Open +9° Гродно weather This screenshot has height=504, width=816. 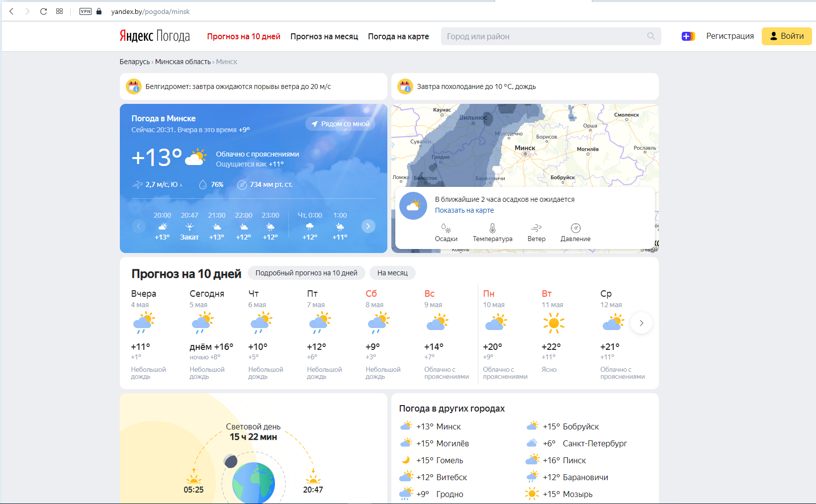(x=432, y=494)
